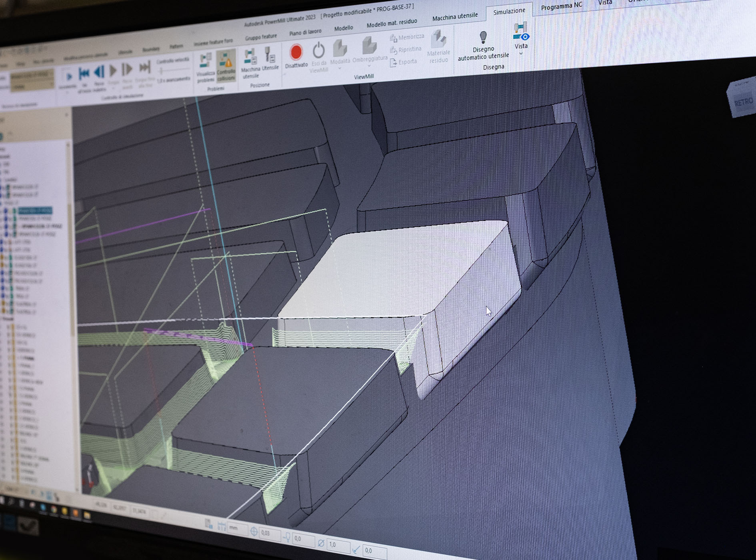Click the thickness icon beside first 0,0 field

287,538
